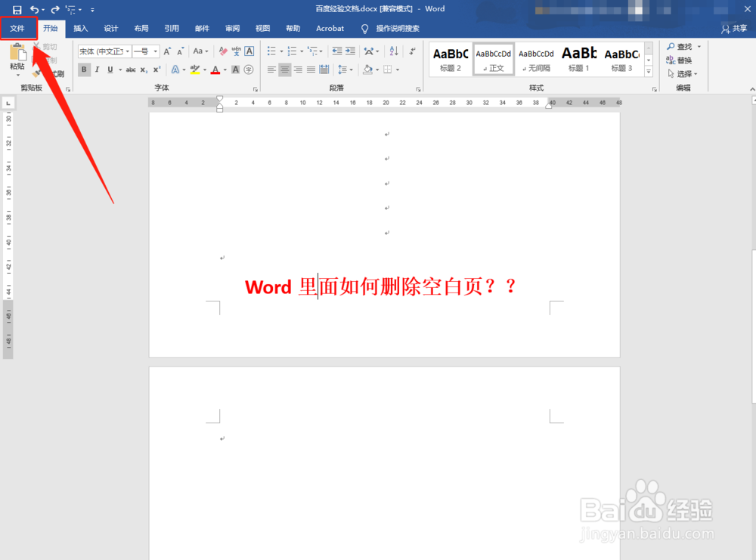
Task: Switch to Layout (布局) tab
Action: click(x=141, y=29)
